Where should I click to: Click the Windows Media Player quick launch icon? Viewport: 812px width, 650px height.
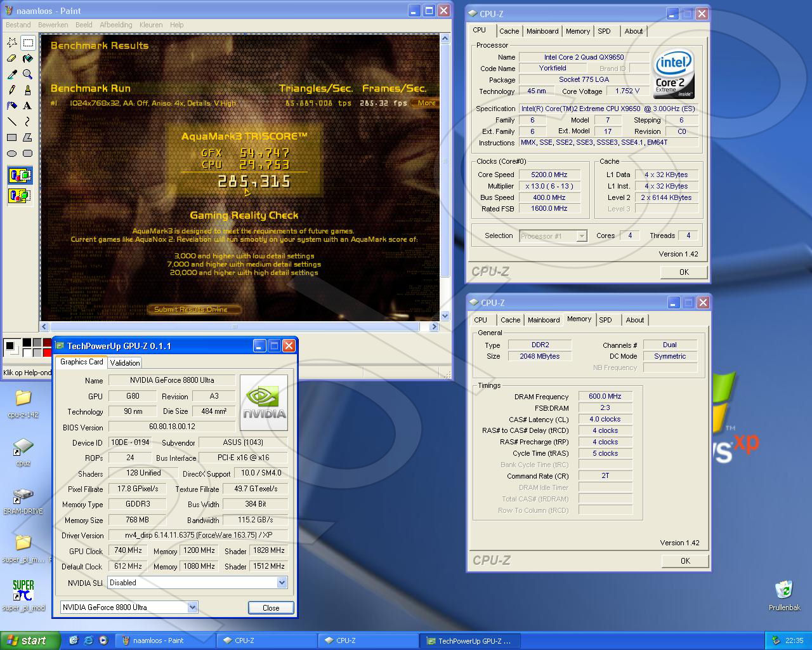[x=103, y=640]
